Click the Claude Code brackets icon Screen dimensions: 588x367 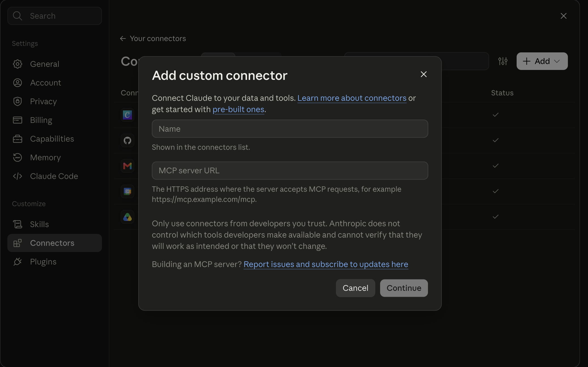(18, 176)
